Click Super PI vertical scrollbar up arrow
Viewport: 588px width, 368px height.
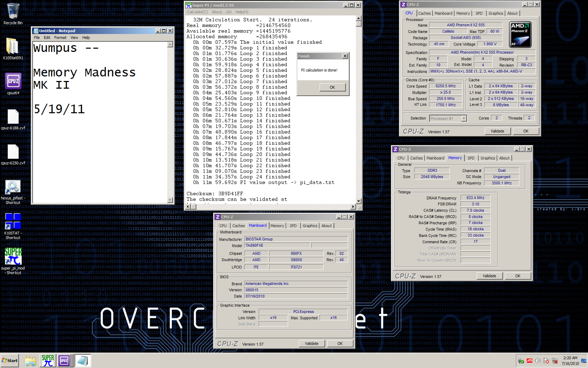[359, 18]
